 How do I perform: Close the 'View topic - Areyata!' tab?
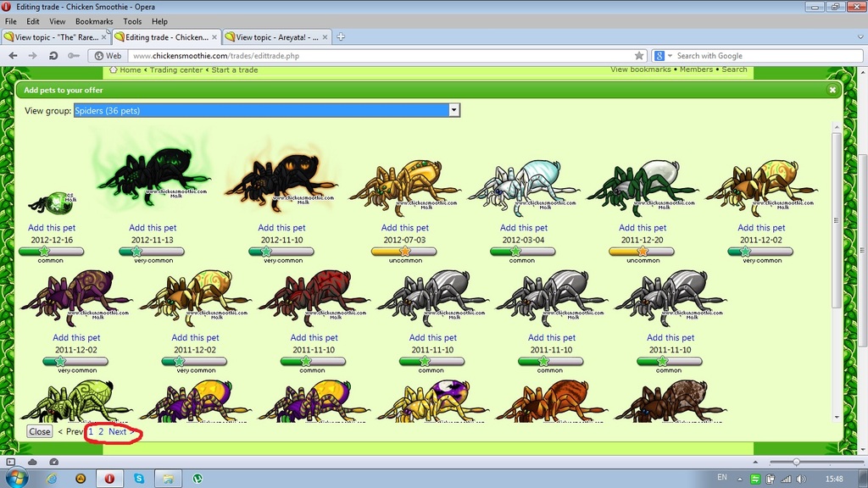[325, 37]
